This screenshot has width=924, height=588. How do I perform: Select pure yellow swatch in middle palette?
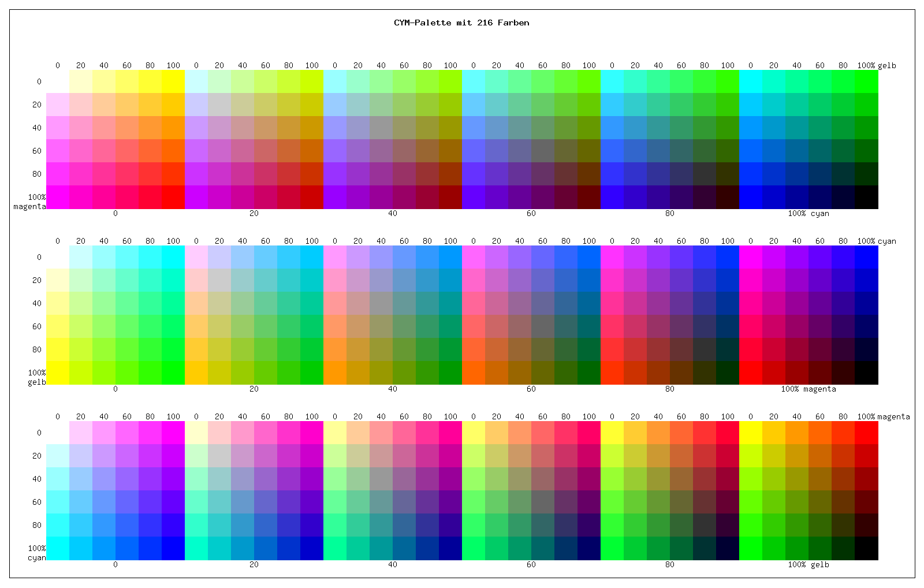pos(58,373)
